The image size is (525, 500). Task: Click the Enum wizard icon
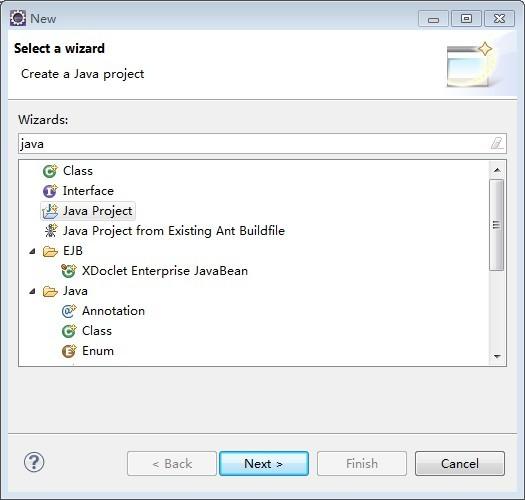click(69, 351)
